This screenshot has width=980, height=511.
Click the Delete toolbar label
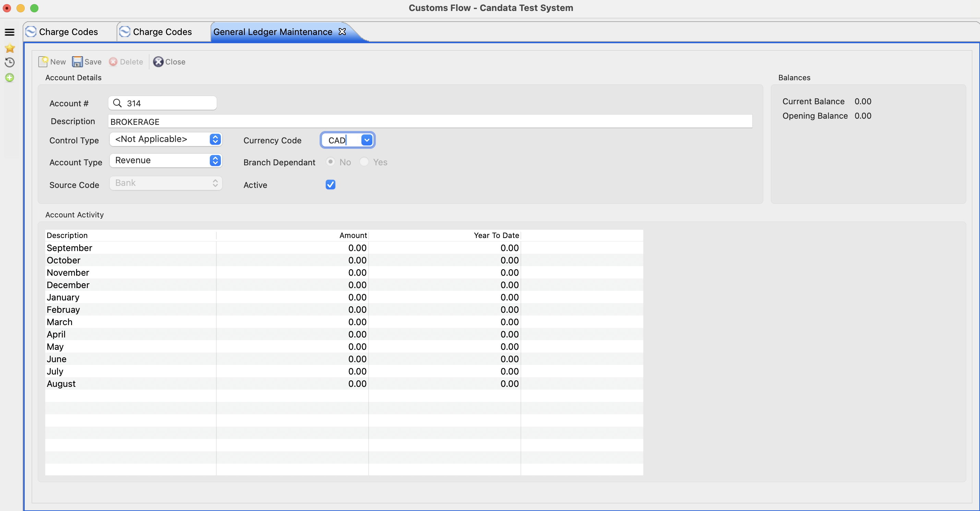pos(131,62)
